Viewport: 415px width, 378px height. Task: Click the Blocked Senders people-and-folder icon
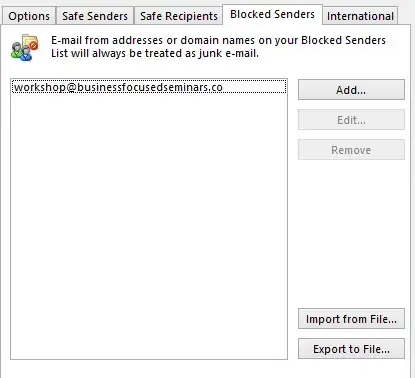pos(25,47)
